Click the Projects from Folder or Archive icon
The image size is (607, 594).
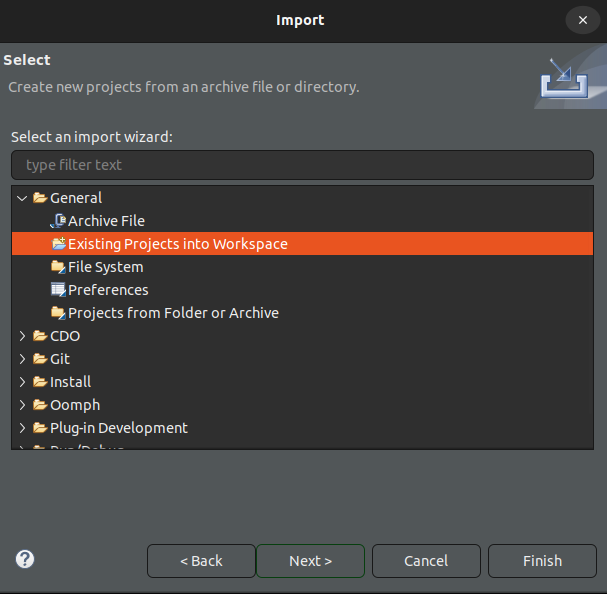(58, 312)
